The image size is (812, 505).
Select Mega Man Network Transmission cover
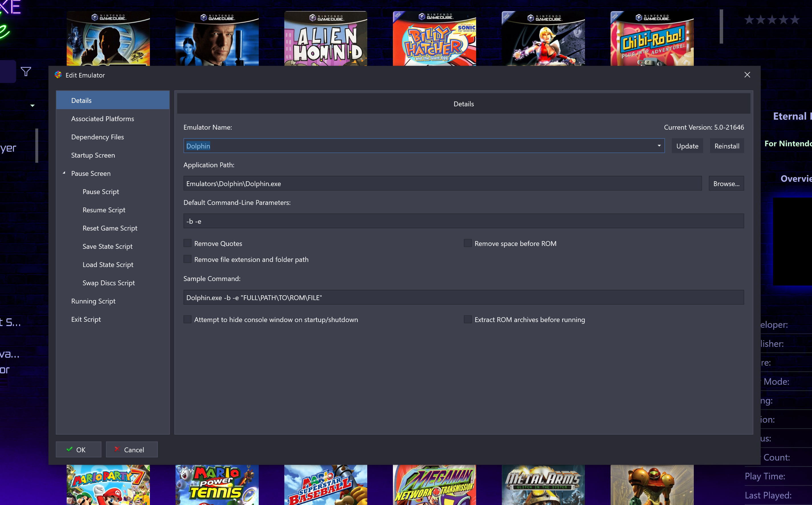pyautogui.click(x=434, y=485)
